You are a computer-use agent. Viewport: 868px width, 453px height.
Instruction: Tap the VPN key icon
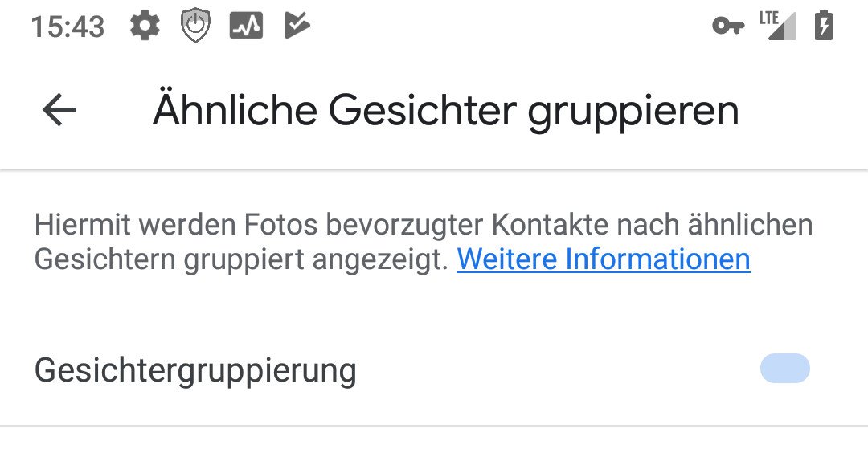[728, 26]
